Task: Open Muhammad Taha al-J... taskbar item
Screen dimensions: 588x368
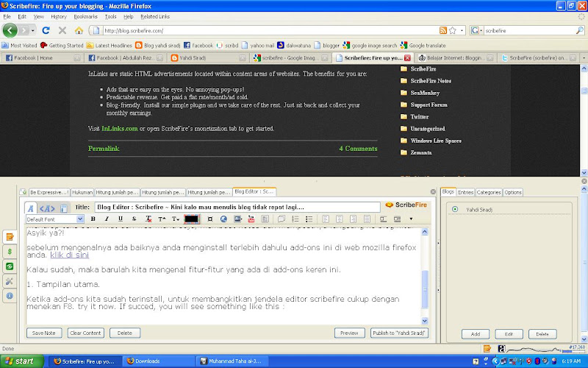Action: click(x=234, y=361)
